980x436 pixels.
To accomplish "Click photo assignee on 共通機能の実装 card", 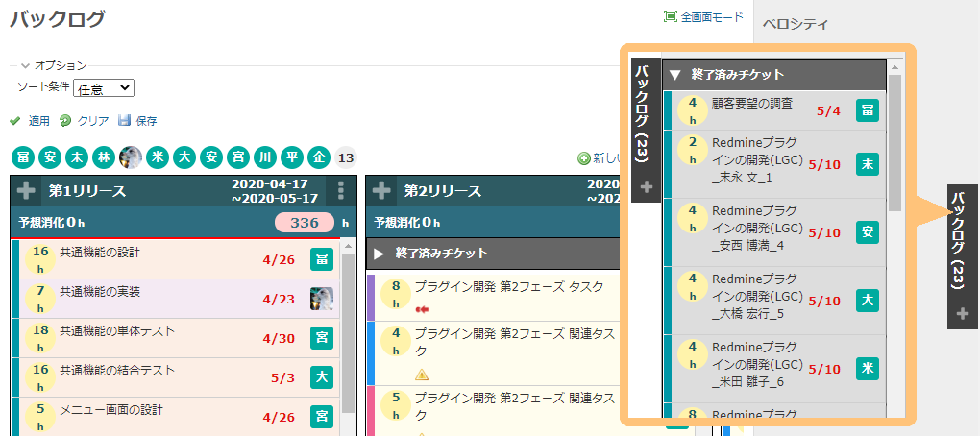I will click(x=321, y=300).
